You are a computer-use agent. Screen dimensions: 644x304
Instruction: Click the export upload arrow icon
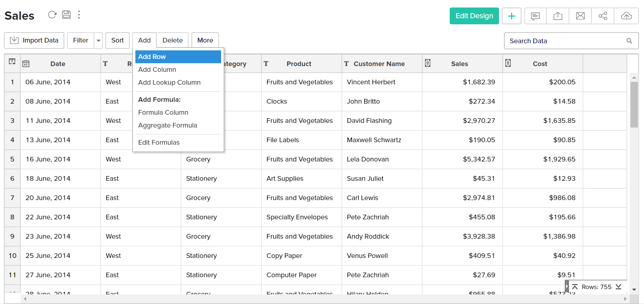pos(558,16)
